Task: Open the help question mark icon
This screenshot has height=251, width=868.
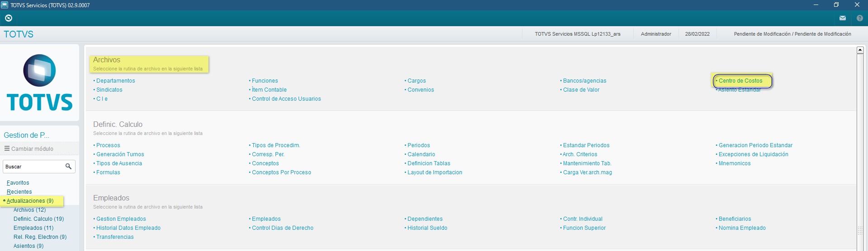Action: (x=859, y=18)
